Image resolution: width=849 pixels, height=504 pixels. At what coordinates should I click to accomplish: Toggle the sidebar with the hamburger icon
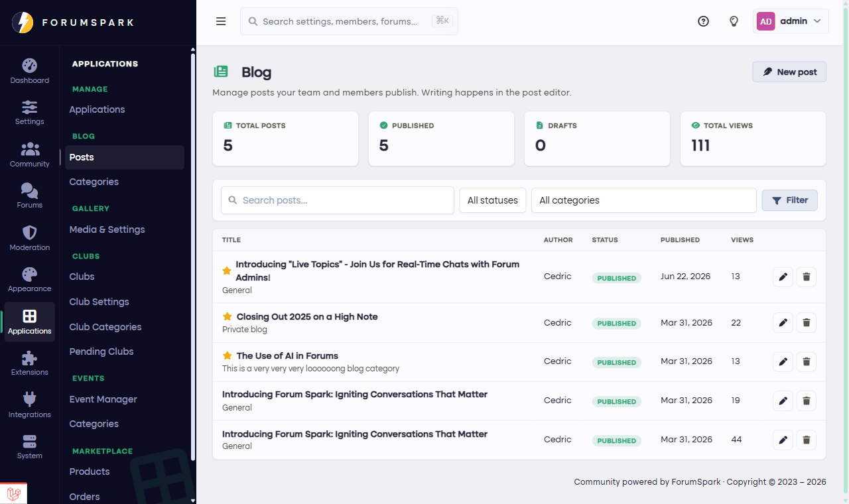[x=221, y=21]
